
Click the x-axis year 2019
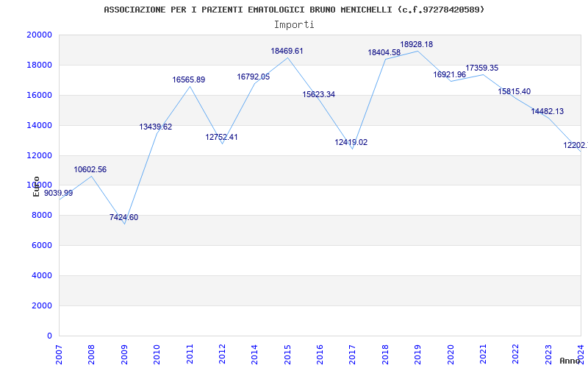pos(417,355)
